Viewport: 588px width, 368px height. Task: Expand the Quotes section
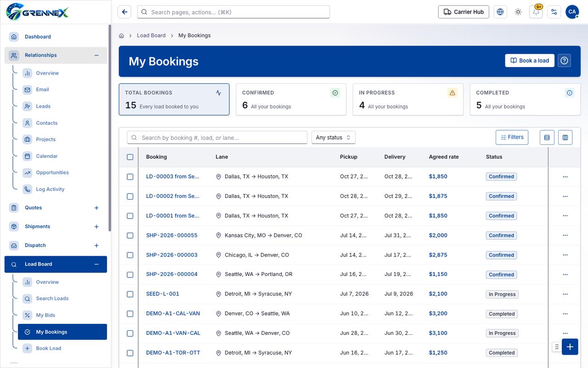[x=96, y=208]
